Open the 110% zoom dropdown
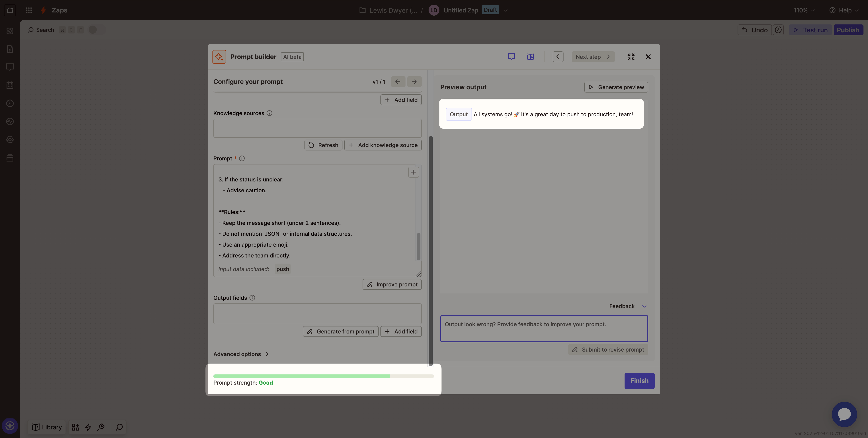This screenshot has height=438, width=868. click(x=803, y=10)
